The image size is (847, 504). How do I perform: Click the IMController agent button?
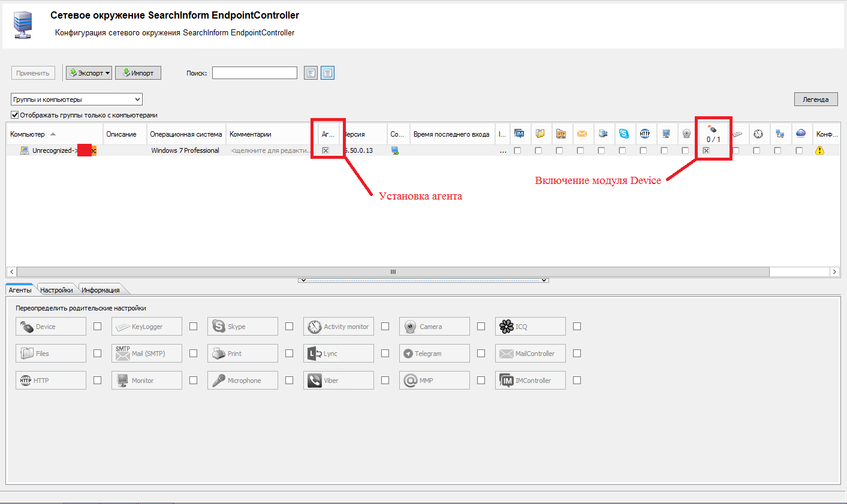tap(530, 381)
